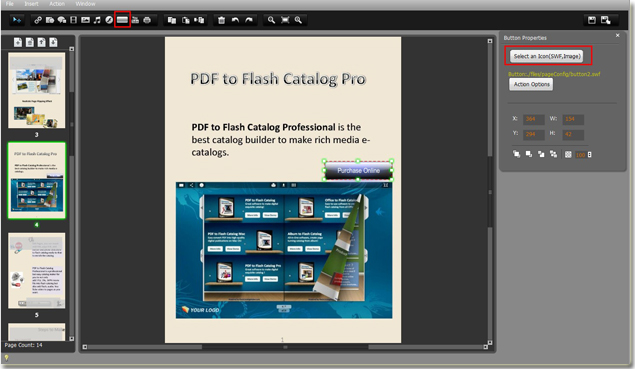Click the Y position input field
635x369 pixels.
point(533,134)
